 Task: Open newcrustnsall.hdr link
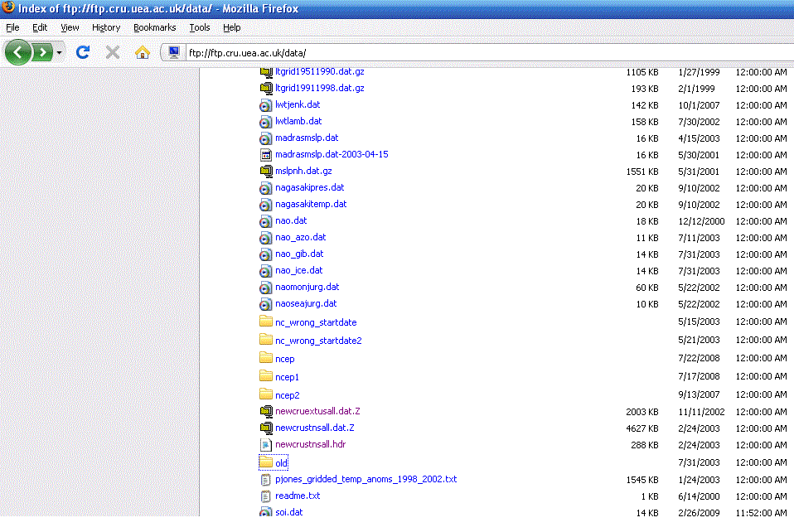[x=311, y=444]
